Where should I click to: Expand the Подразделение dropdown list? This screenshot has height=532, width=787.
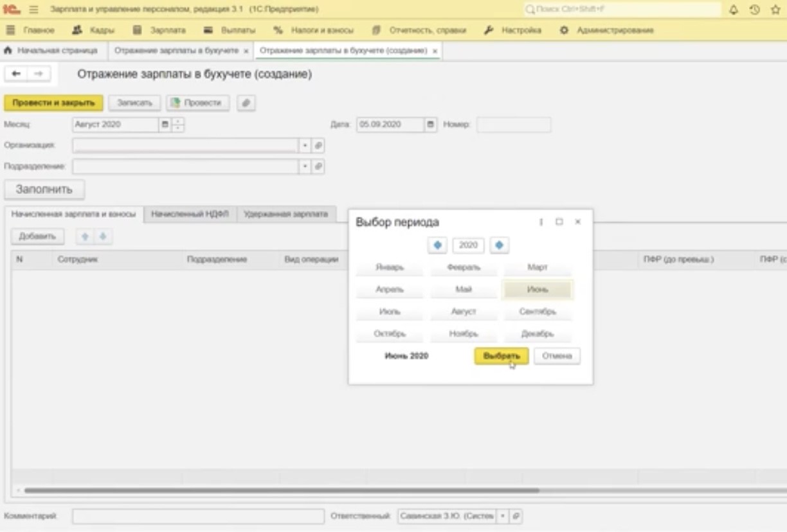click(305, 167)
